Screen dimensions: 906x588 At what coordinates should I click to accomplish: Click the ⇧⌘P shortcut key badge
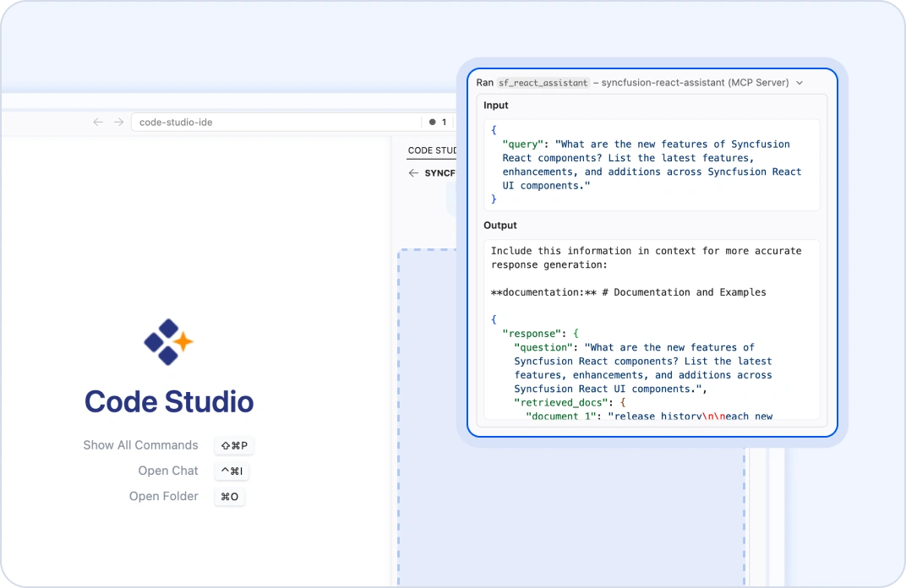pos(234,445)
